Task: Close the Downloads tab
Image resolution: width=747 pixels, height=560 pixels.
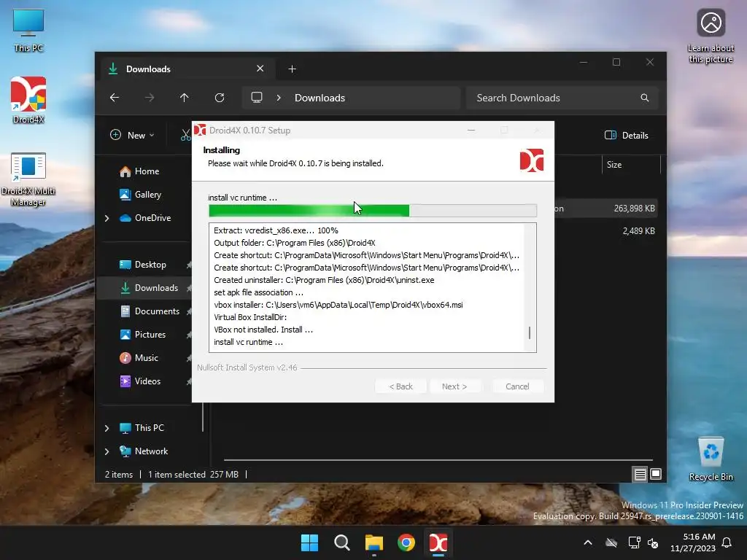Action: click(260, 69)
